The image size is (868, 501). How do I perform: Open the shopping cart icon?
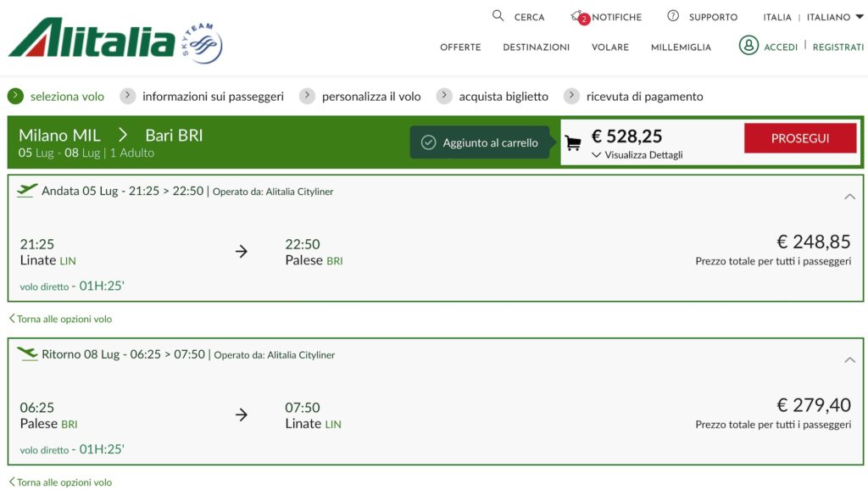pos(573,143)
